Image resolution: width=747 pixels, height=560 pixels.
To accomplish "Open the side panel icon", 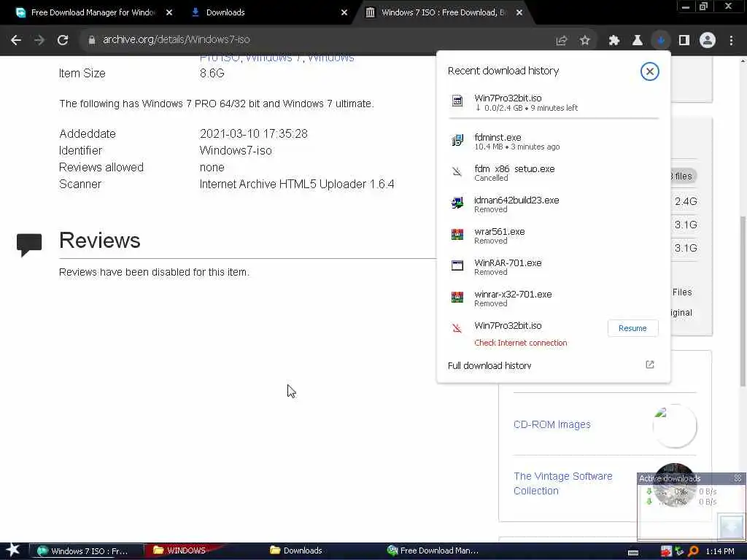I will (x=684, y=41).
